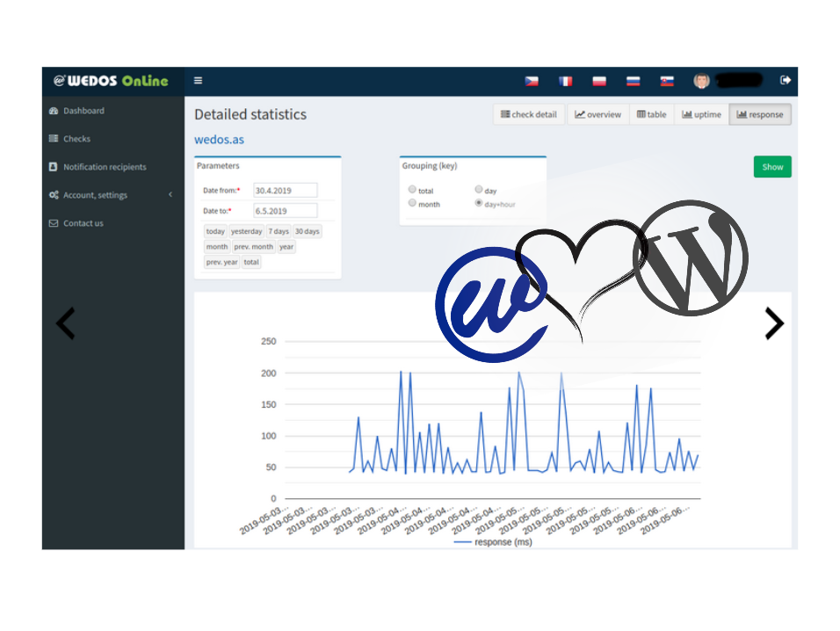Choose the 'day' grouping option

[x=479, y=190]
